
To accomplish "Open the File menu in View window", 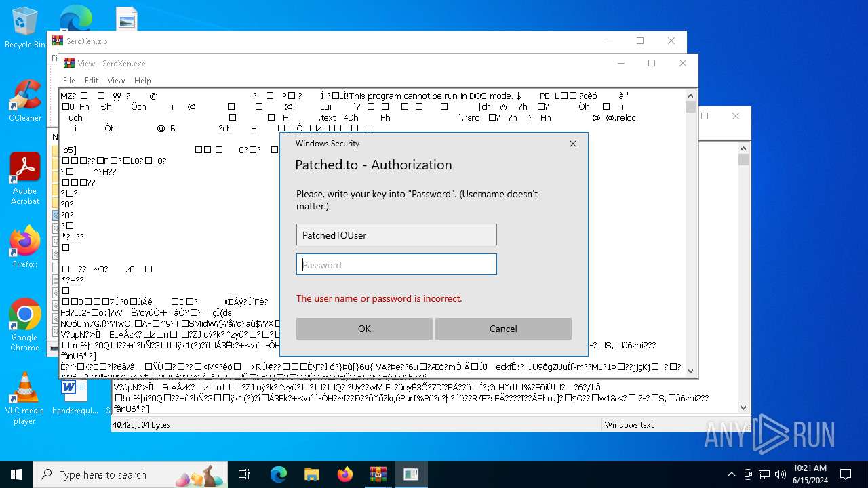I will pyautogui.click(x=69, y=80).
